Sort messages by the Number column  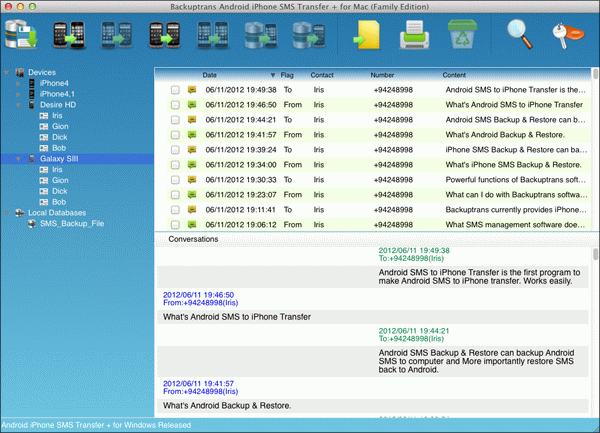[x=382, y=75]
